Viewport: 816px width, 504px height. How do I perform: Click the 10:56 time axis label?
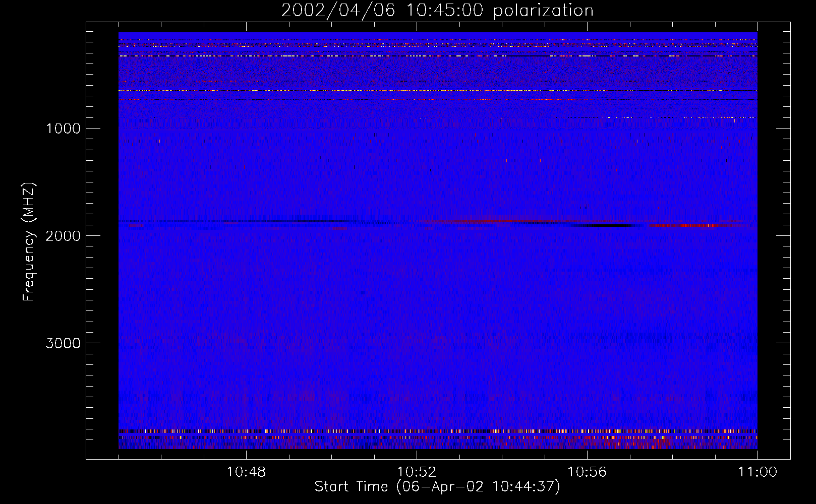click(x=587, y=472)
